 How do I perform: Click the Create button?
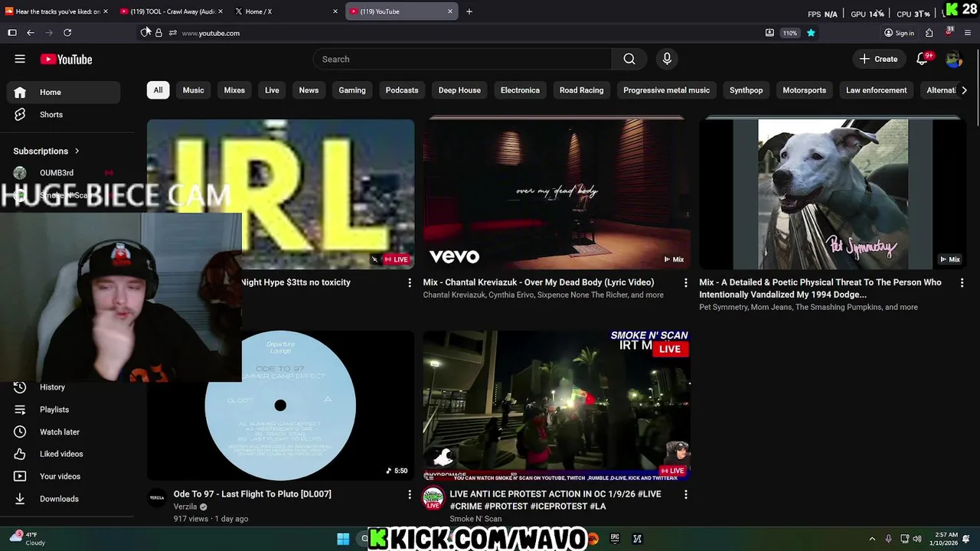tap(878, 59)
